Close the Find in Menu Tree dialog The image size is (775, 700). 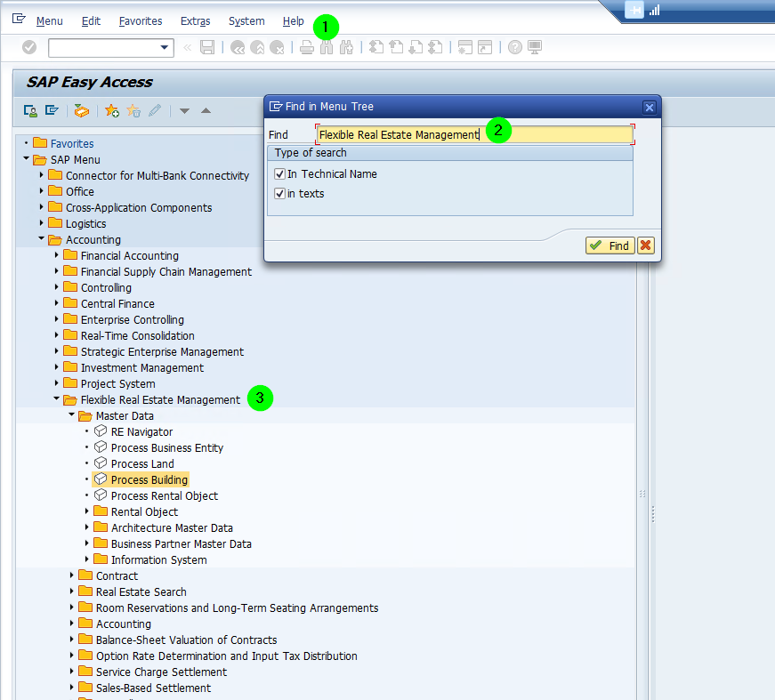tap(650, 108)
